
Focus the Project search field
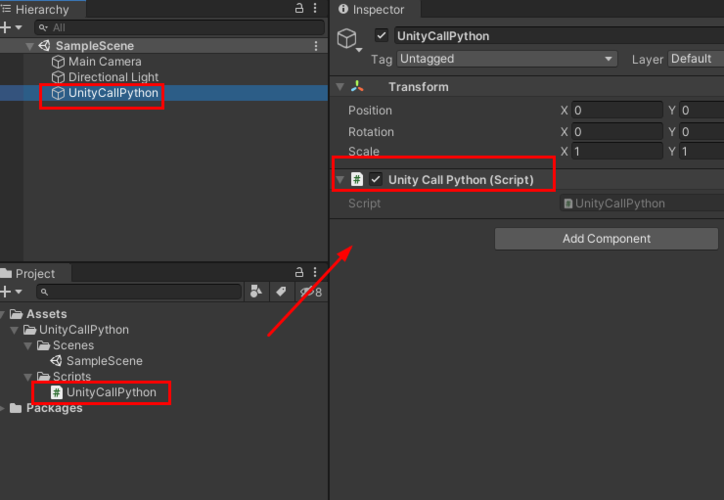pyautogui.click(x=139, y=292)
